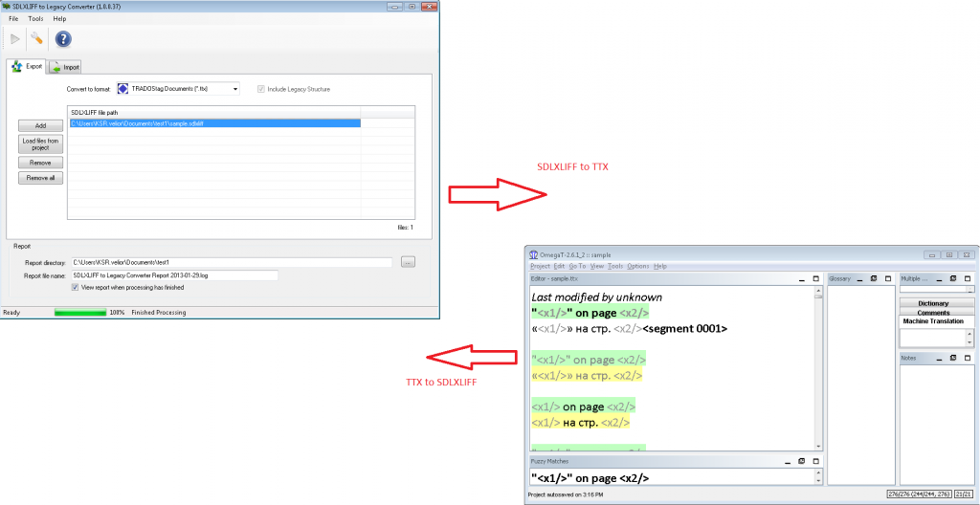Click the Remove all button
Image resolution: width=980 pixels, height=505 pixels.
[x=40, y=178]
